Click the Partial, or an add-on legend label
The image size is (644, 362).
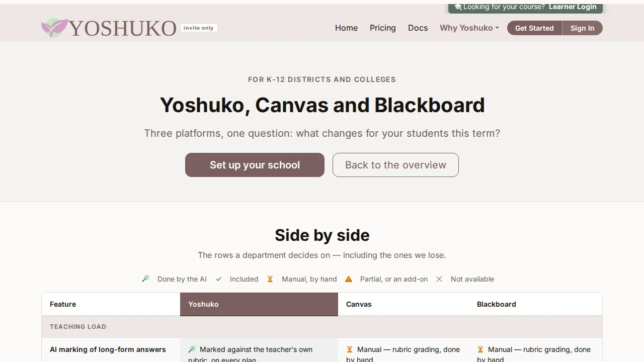[x=394, y=279]
